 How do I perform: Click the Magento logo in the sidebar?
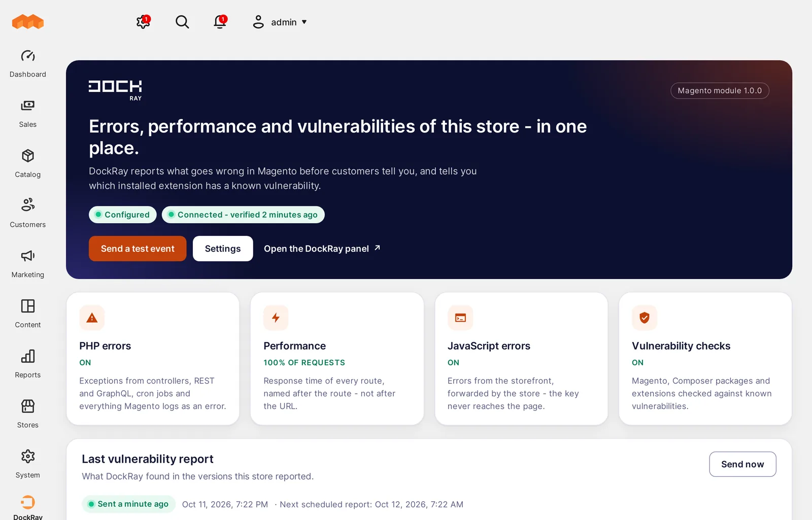coord(28,22)
